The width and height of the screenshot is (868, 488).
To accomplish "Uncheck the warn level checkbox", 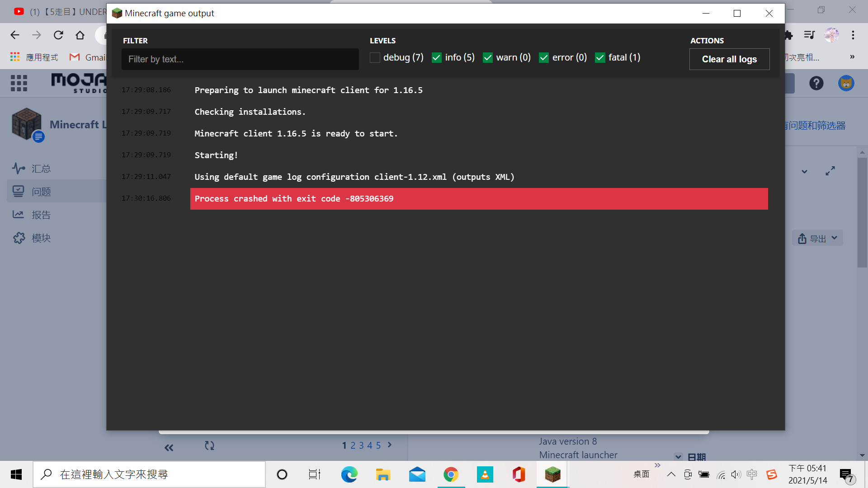I will [487, 58].
